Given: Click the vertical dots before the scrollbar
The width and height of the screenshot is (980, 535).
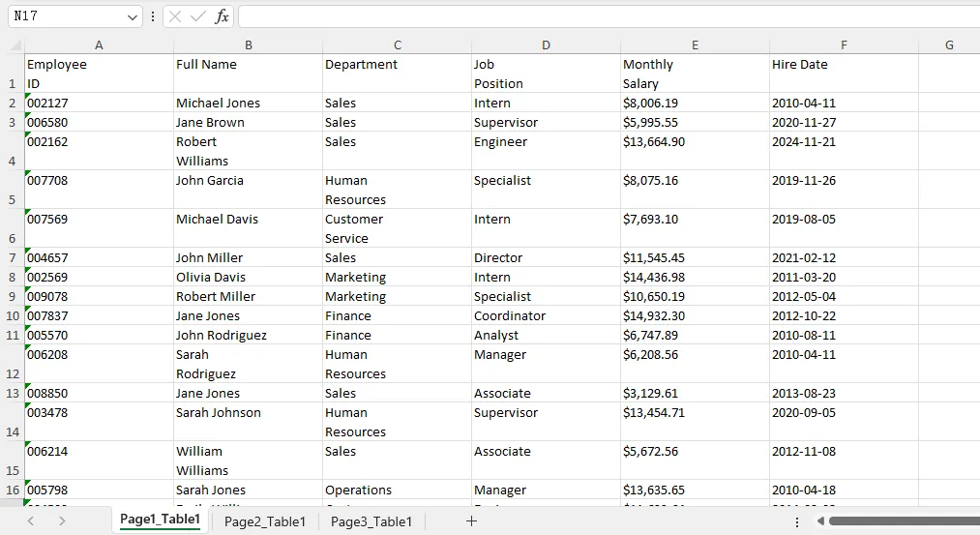Looking at the screenshot, I should tap(797, 521).
